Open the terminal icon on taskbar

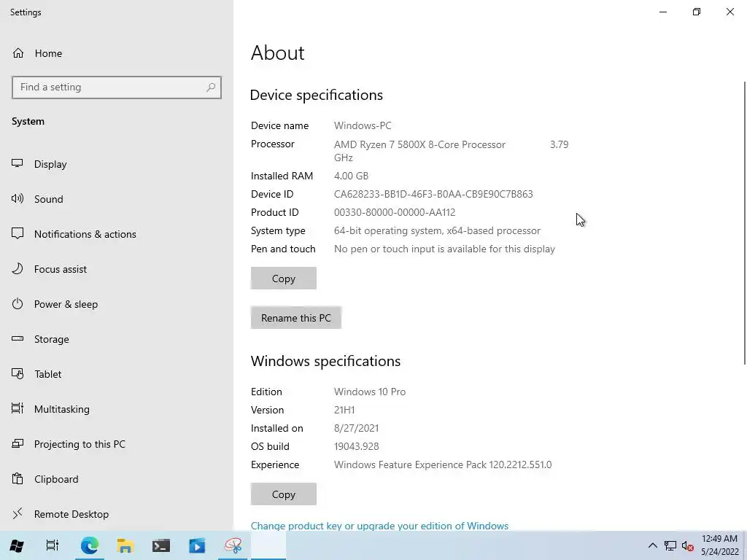161,545
